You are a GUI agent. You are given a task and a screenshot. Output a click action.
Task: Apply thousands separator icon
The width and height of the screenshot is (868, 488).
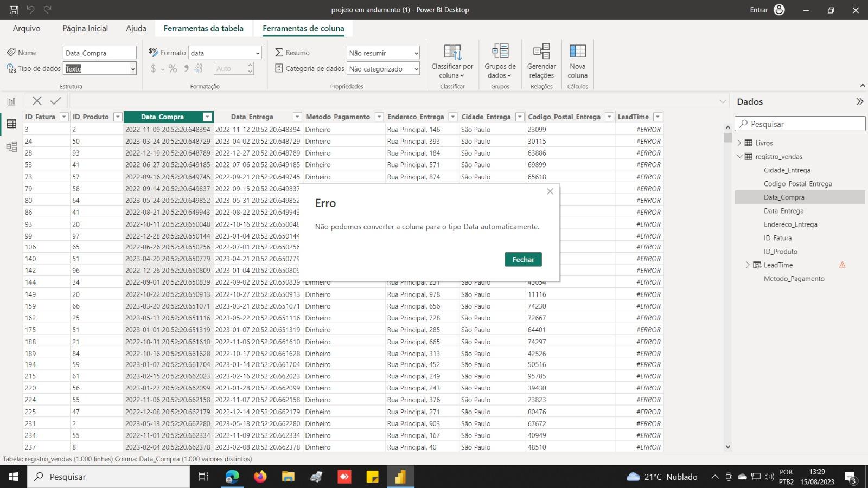[187, 68]
